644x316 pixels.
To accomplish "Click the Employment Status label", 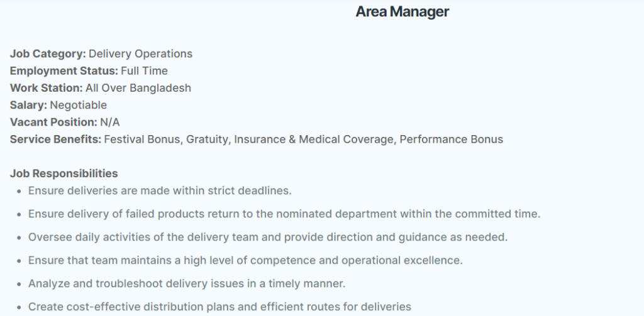I will (64, 71).
